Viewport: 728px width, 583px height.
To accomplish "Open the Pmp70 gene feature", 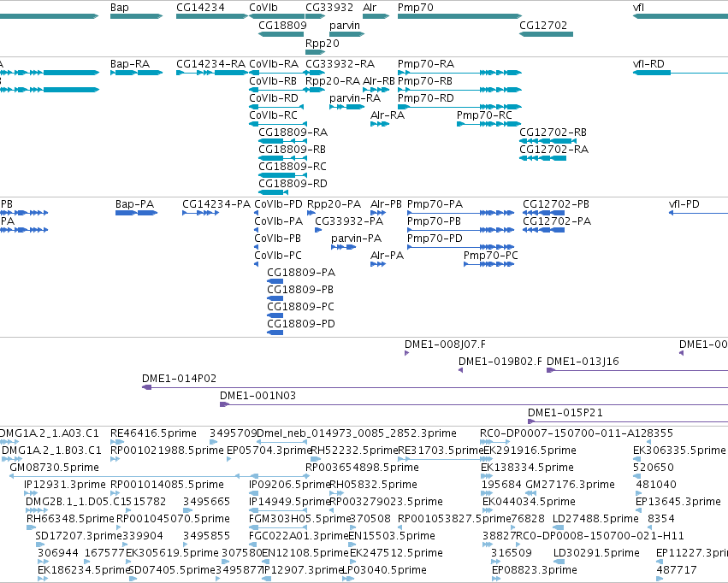I will click(459, 16).
